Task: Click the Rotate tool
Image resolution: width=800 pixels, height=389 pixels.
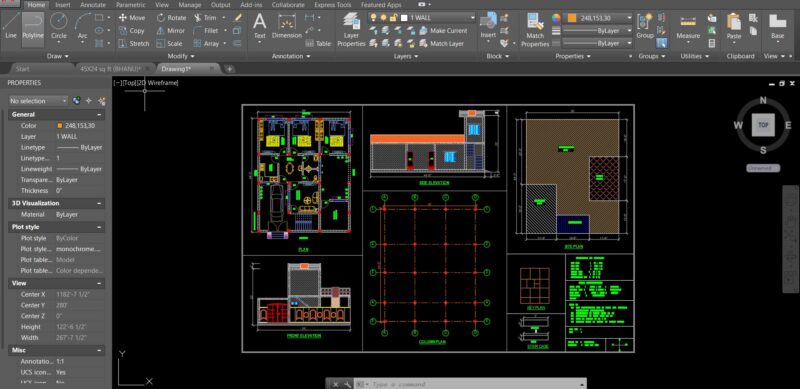Action: [171, 17]
